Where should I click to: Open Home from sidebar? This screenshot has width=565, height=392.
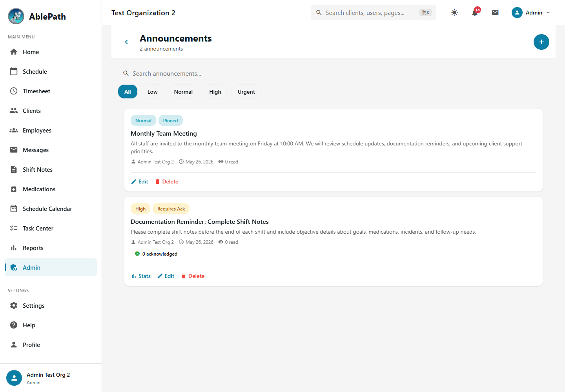51,52
